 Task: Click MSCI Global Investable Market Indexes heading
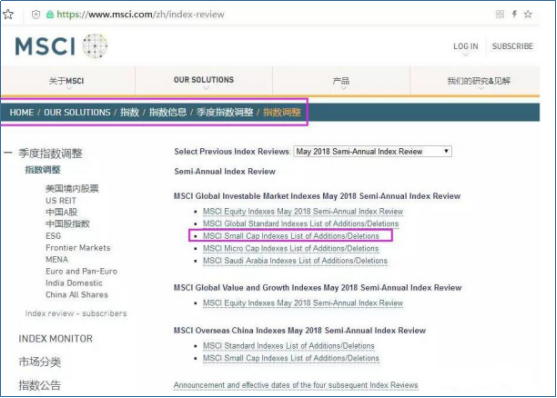click(x=317, y=196)
